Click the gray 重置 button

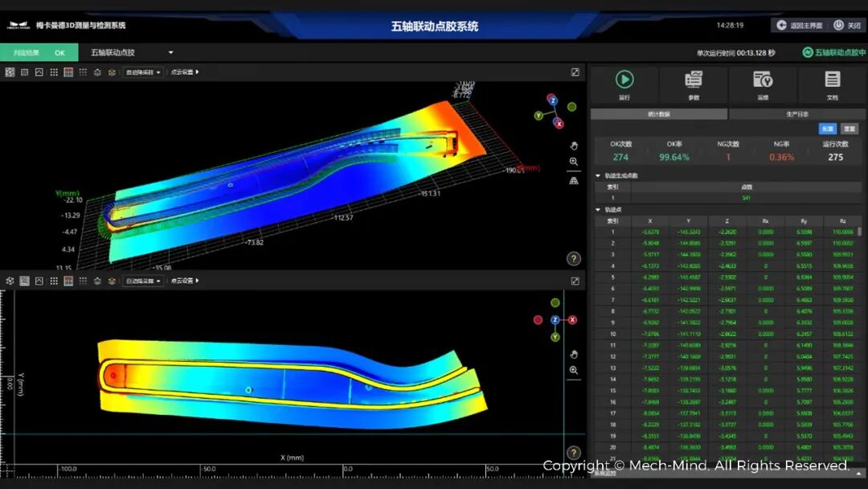(x=850, y=129)
